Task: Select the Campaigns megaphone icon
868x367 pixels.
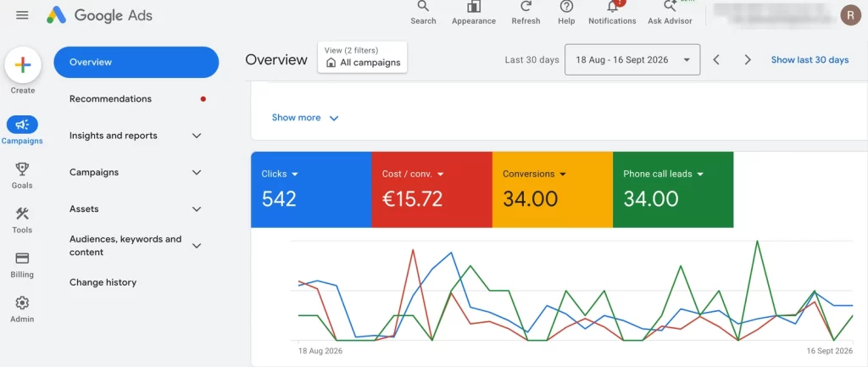Action: tap(22, 125)
